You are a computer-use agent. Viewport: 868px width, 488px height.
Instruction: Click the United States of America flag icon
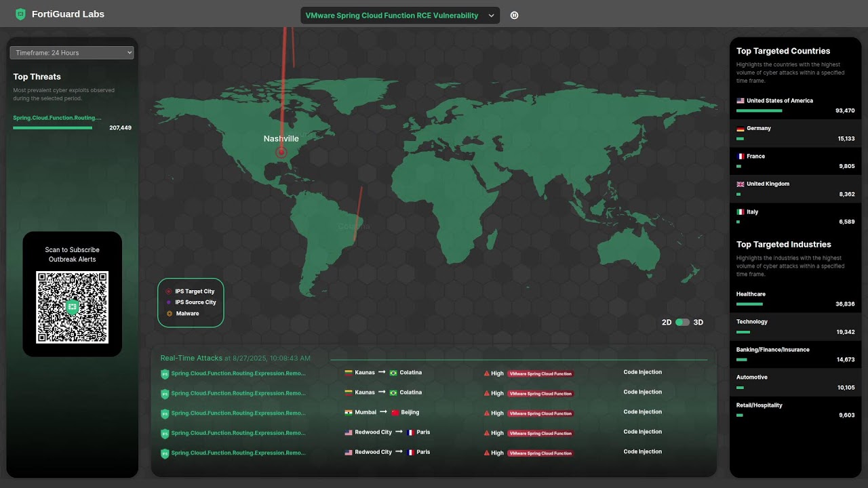741,101
